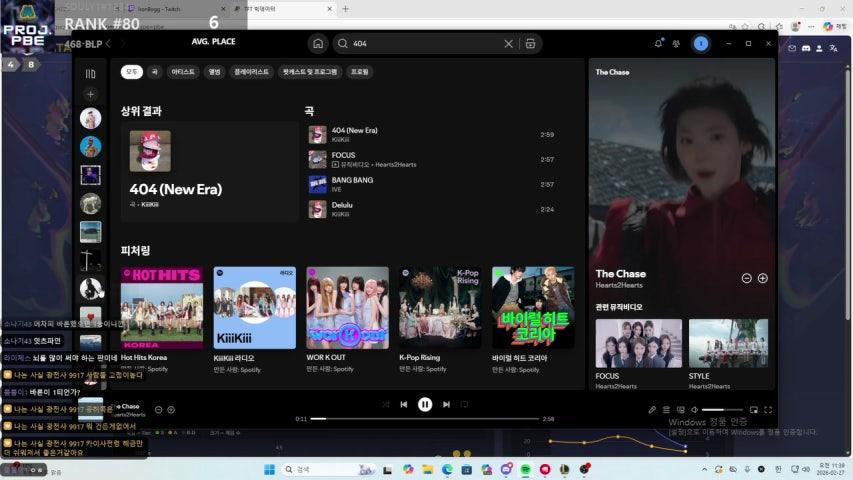Toggle repeat mode
853x480 pixels.
point(465,404)
